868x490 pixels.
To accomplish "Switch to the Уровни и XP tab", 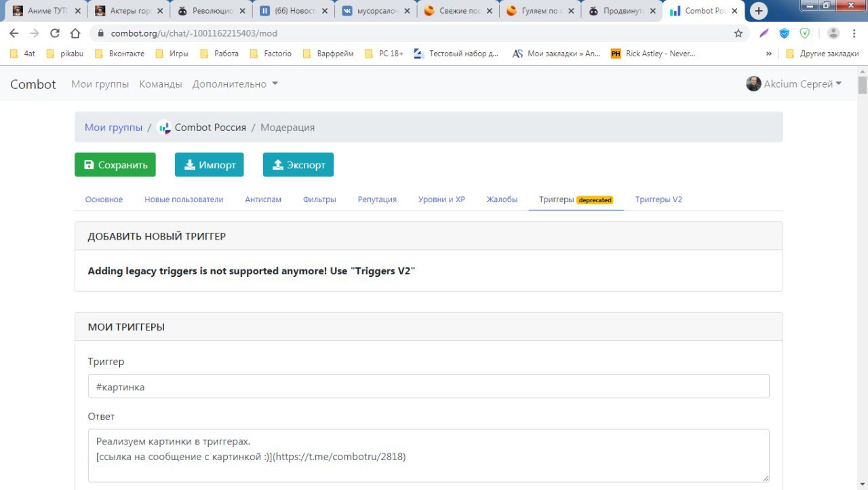I will tap(441, 200).
